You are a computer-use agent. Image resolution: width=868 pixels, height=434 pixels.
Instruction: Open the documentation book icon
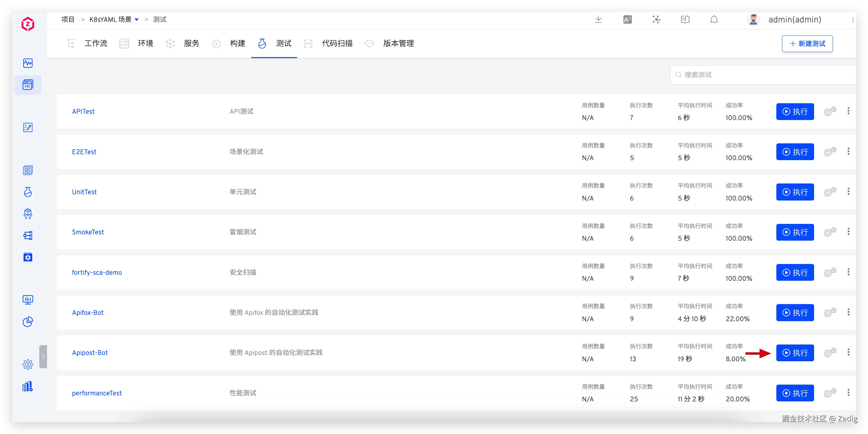pos(685,19)
